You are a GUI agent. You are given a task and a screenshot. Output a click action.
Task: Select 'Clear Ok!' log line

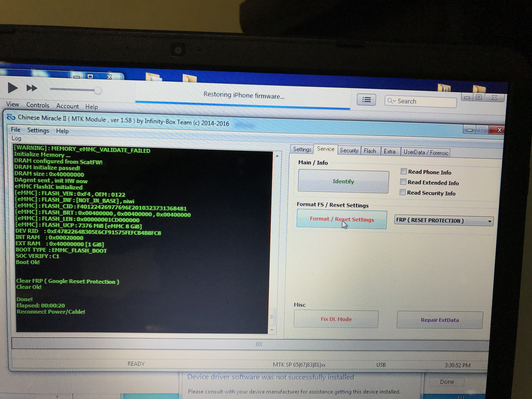point(29,287)
